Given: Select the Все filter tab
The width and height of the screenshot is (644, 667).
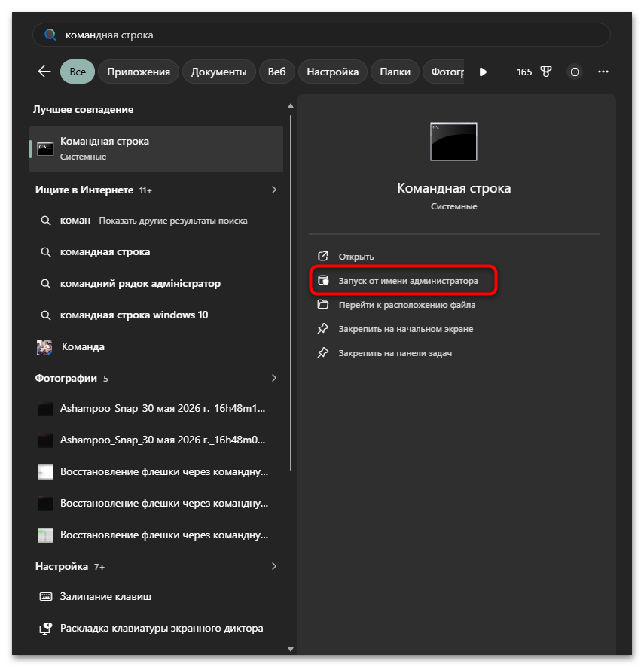Looking at the screenshot, I should pos(78,72).
